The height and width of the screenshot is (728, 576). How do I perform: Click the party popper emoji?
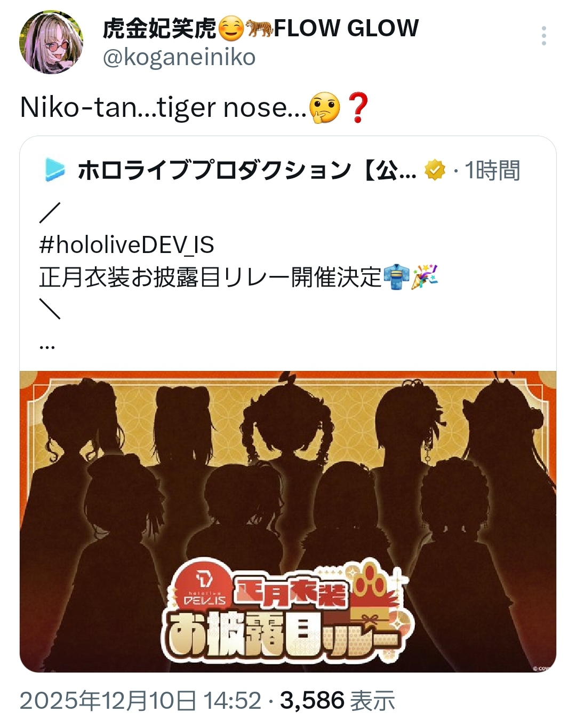[x=425, y=277]
